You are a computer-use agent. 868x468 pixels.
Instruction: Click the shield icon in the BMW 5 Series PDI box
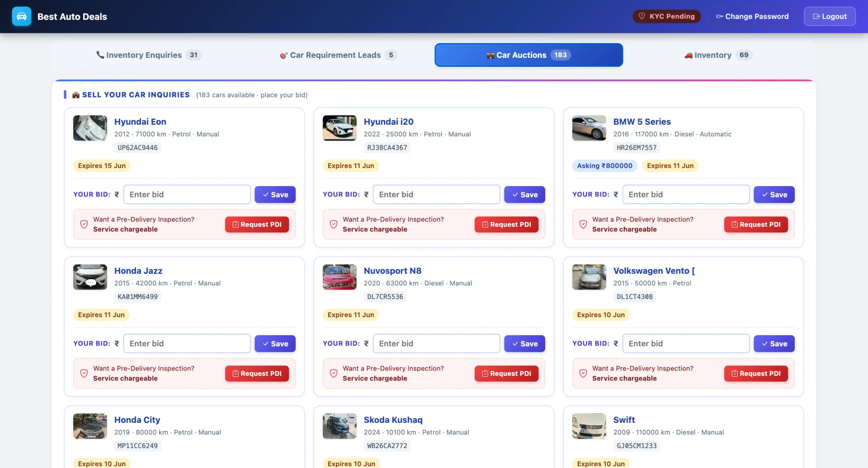(x=583, y=224)
